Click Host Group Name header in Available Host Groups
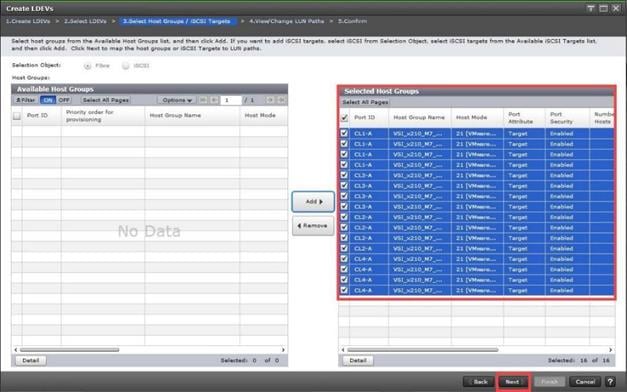 pyautogui.click(x=192, y=116)
